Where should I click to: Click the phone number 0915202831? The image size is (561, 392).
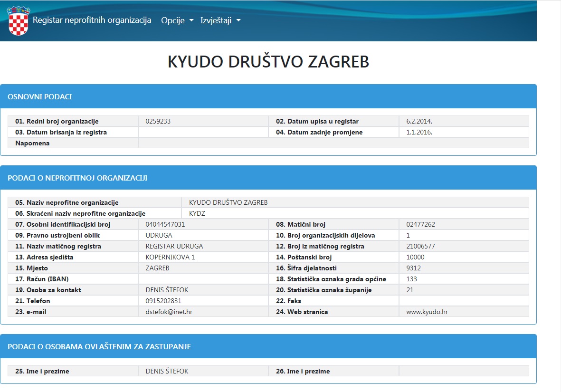[x=163, y=301]
